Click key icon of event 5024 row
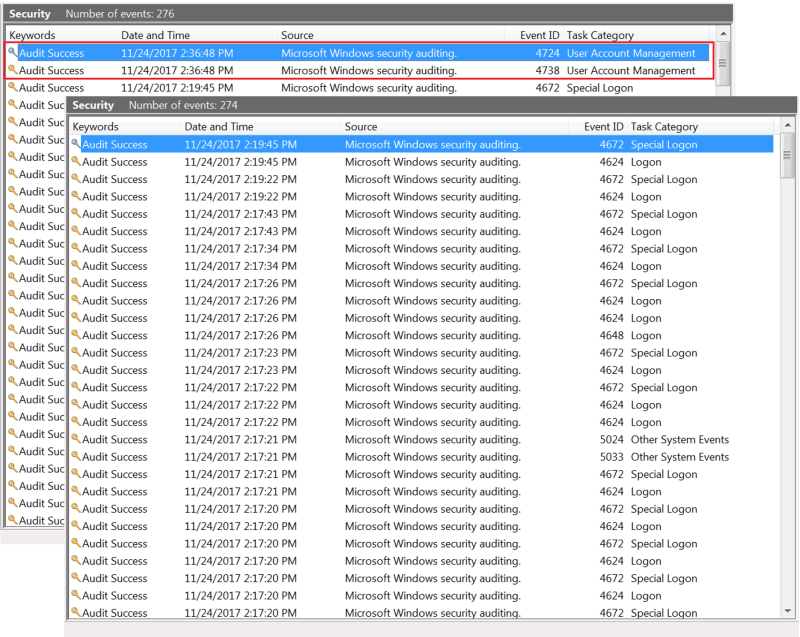 coord(76,439)
